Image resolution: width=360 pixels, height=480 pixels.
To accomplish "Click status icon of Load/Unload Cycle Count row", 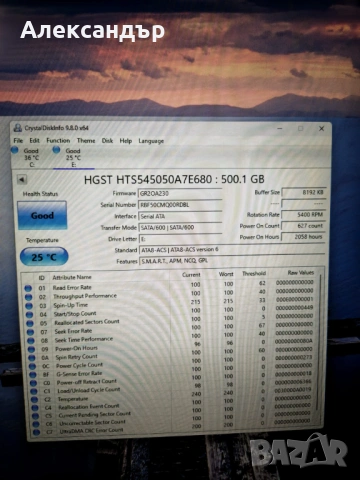I will click(x=34, y=391).
